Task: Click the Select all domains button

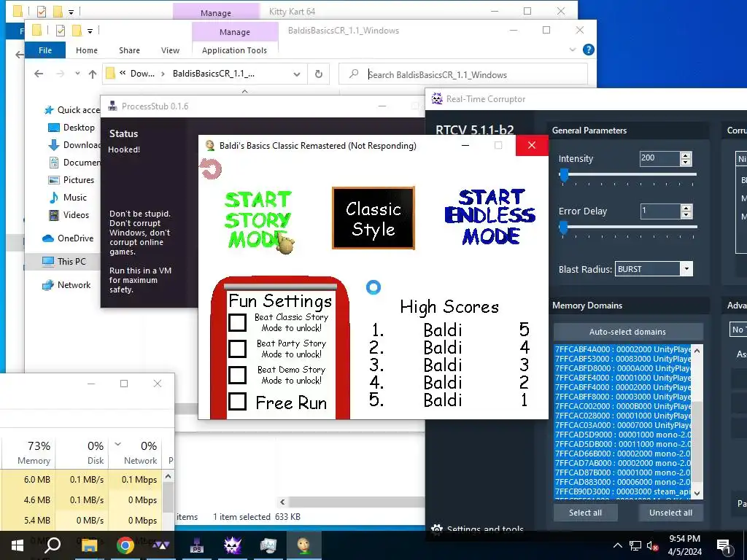Action: (585, 513)
